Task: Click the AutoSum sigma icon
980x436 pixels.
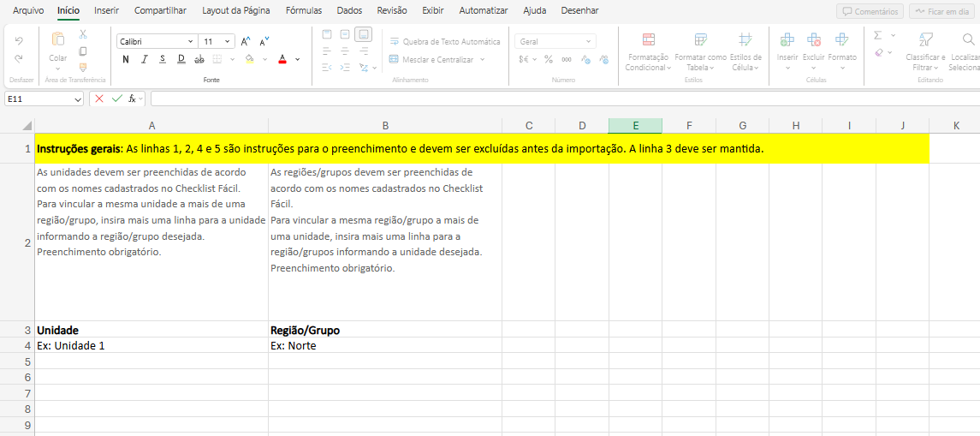Action: 878,35
